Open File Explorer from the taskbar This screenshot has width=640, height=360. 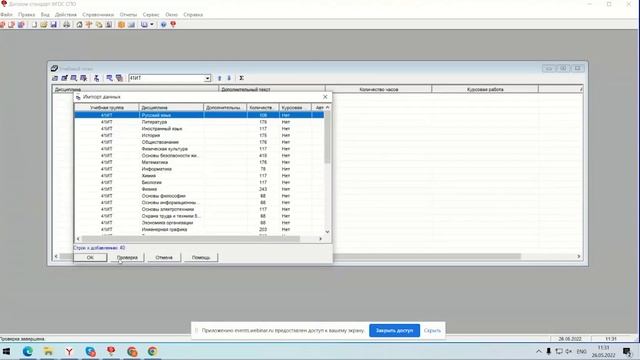pyautogui.click(x=48, y=351)
